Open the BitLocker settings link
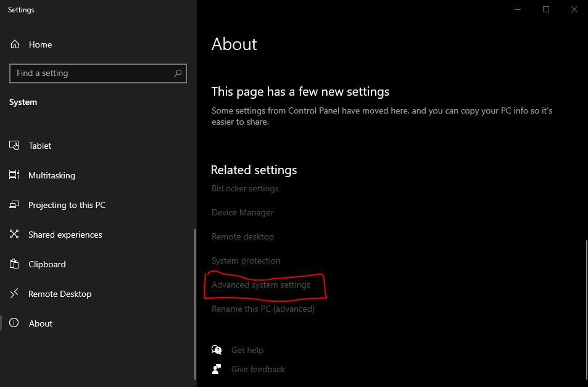This screenshot has width=588, height=387. click(245, 188)
